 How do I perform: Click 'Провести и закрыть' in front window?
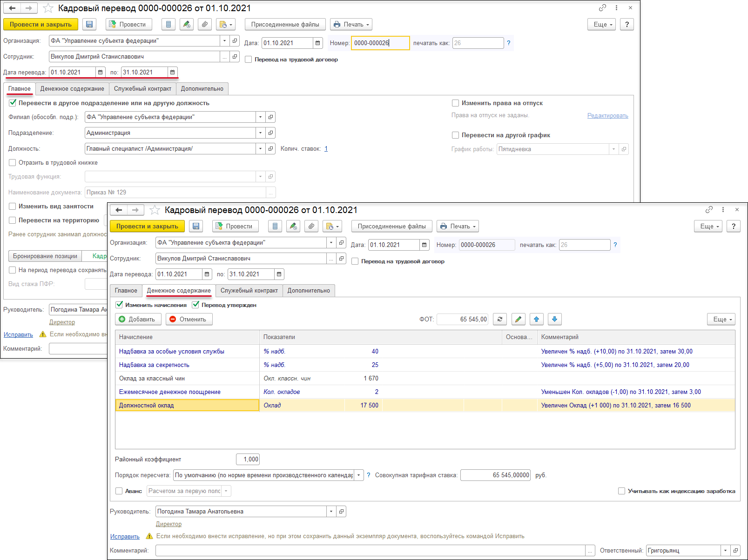point(147,226)
